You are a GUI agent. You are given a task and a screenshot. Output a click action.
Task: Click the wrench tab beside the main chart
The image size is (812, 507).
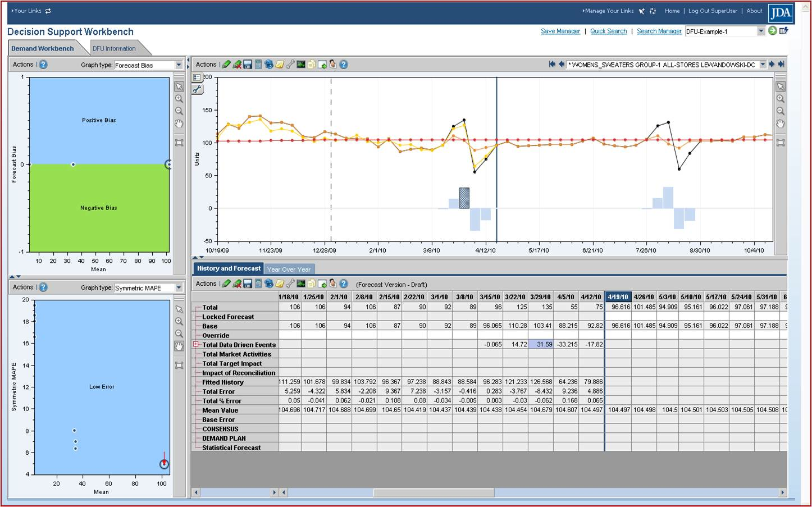[x=198, y=89]
